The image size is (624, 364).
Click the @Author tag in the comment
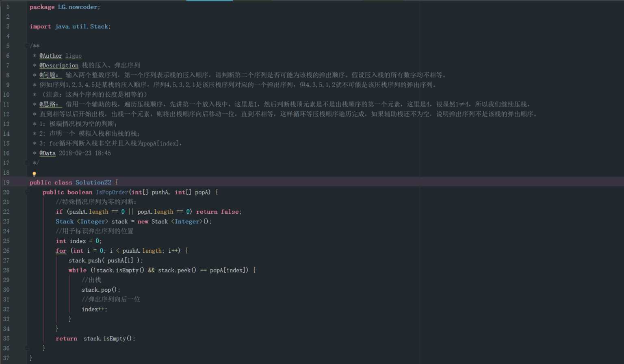(51, 56)
